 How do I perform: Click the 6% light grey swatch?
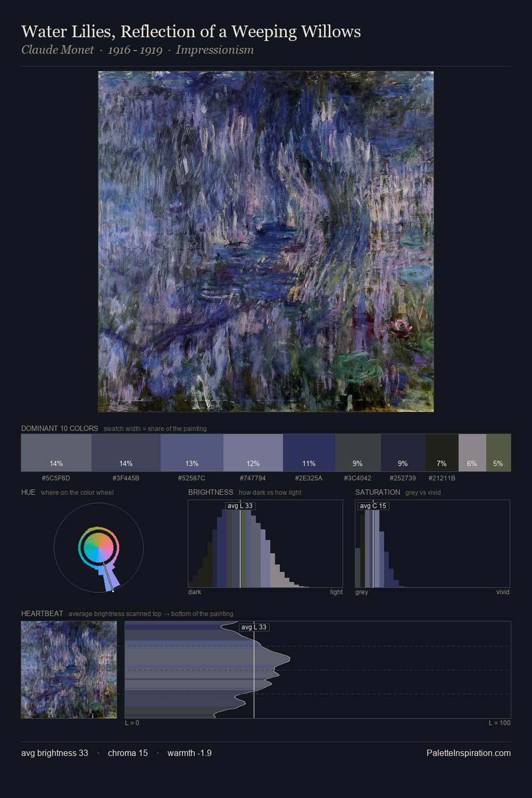[472, 453]
